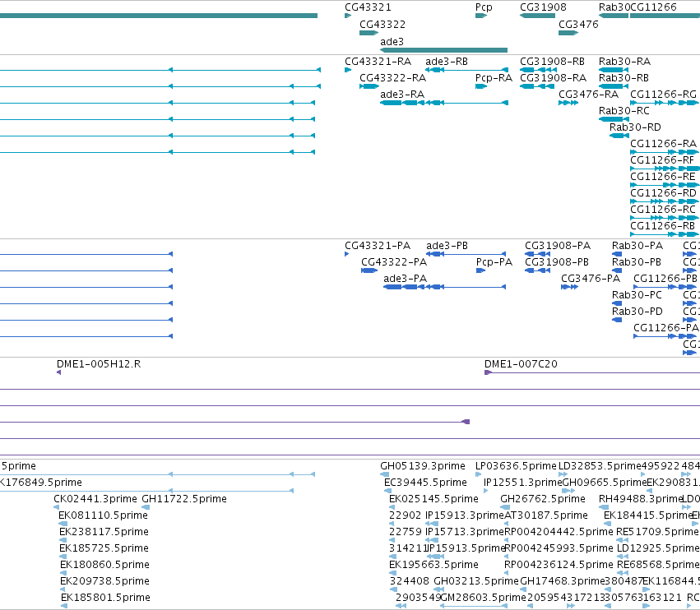Click protein CG31908-PA
This screenshot has width=700, height=610.
click(x=558, y=246)
